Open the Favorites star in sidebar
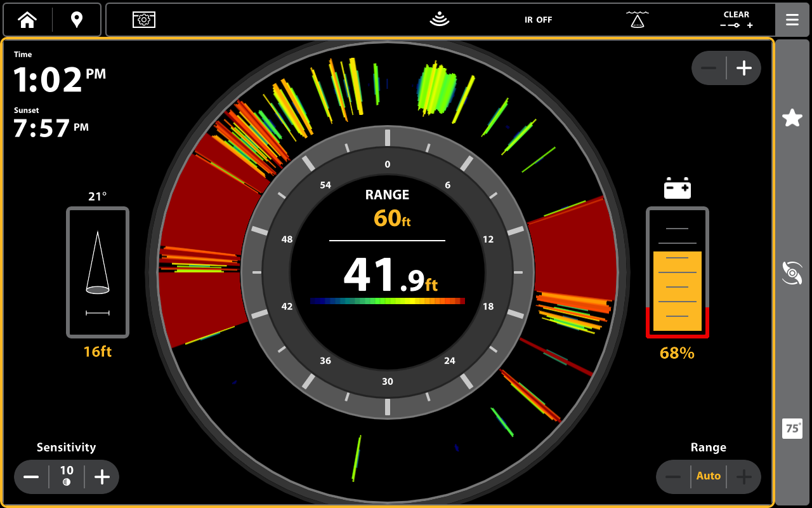 pos(792,117)
